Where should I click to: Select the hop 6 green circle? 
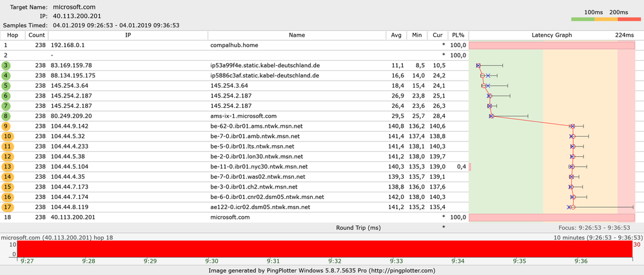6,96
